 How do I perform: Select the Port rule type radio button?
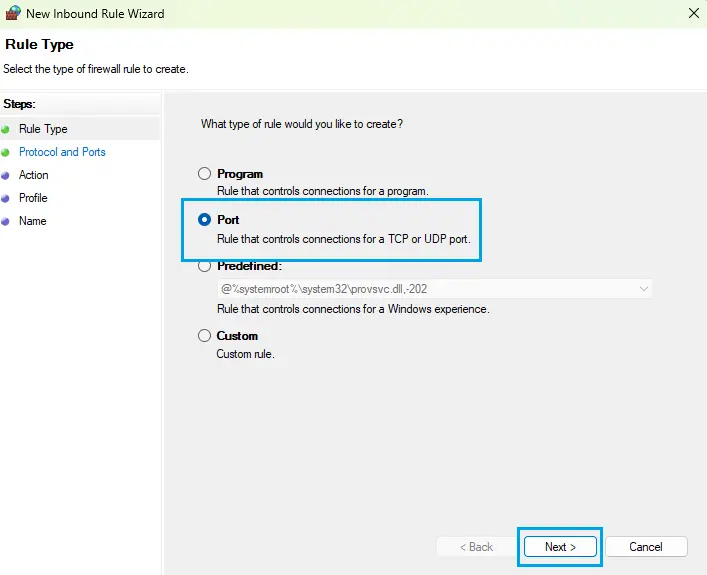click(x=204, y=220)
